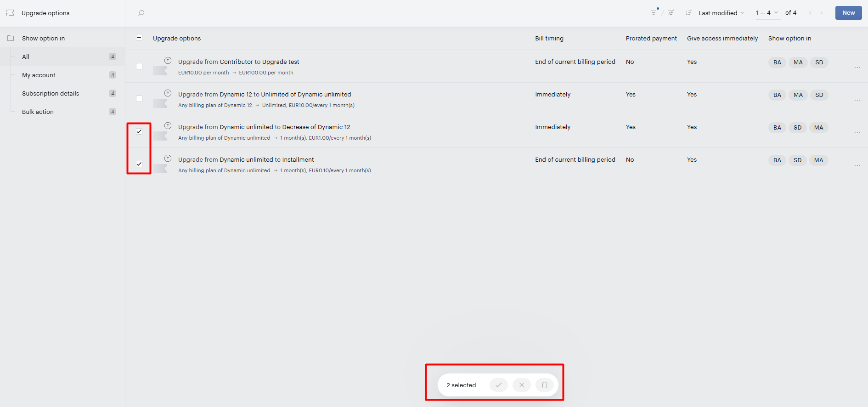Image resolution: width=868 pixels, height=407 pixels.
Task: Click the New button
Action: pyautogui.click(x=848, y=13)
